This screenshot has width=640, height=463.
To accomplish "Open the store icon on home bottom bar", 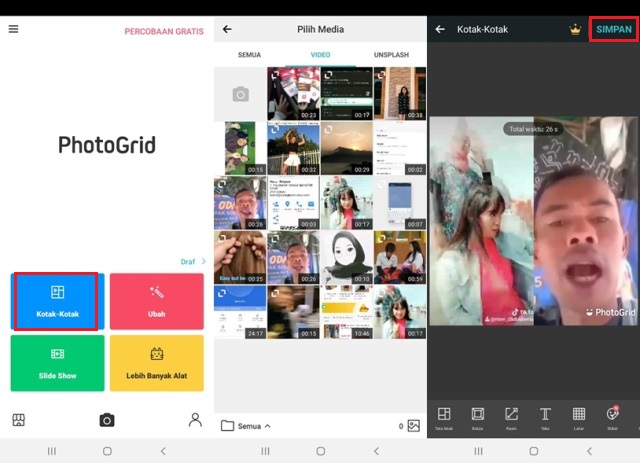I will [18, 420].
